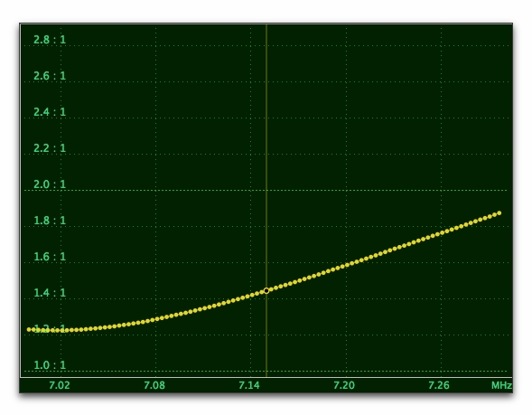Click the vertical yellow cursor line
532x415 pixels.
point(266,201)
